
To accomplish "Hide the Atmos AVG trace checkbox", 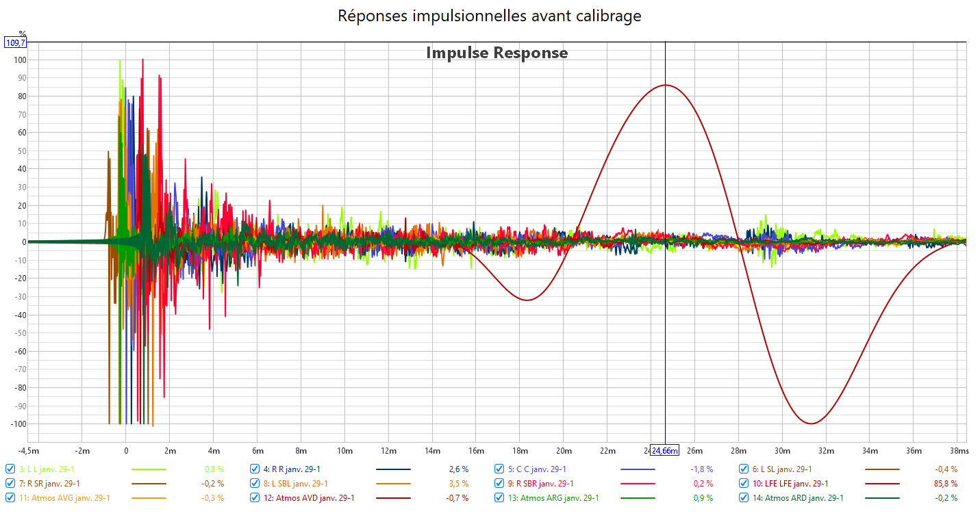I will [x=10, y=498].
